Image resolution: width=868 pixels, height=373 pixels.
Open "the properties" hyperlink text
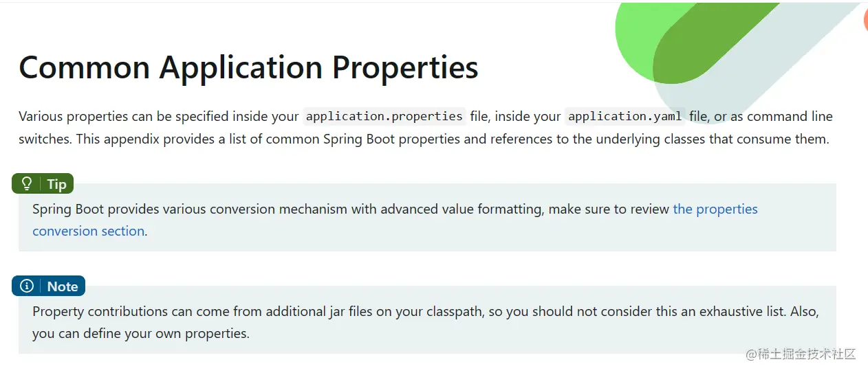click(x=715, y=209)
